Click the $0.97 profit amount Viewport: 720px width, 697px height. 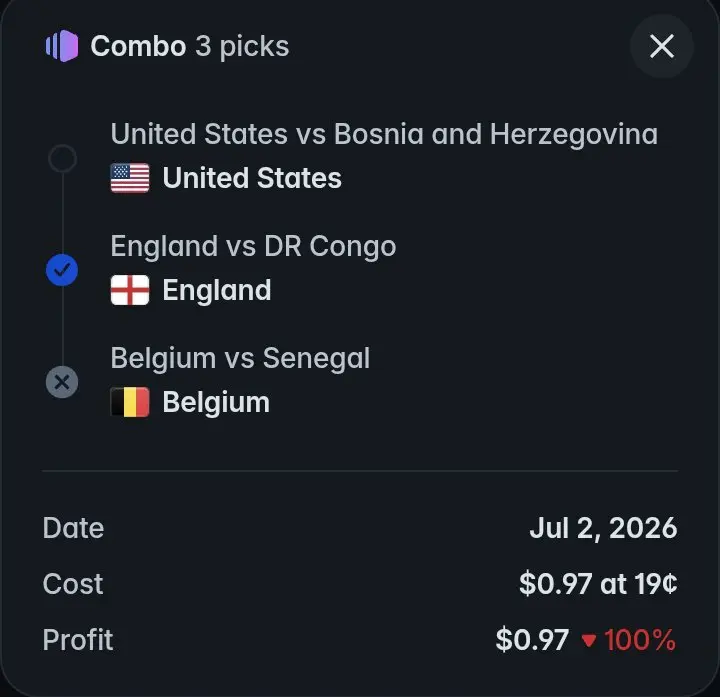(532, 640)
